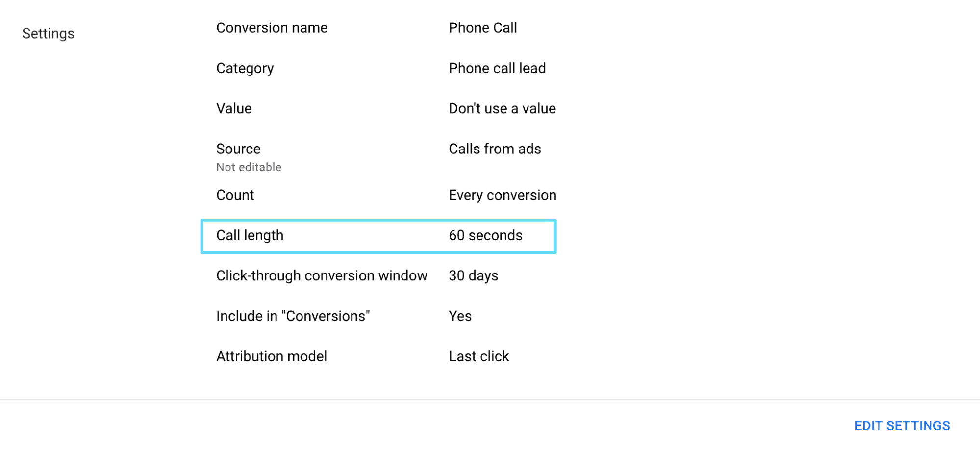Viewport: 980px width, 449px height.
Task: Click Calls from ads value
Action: (x=495, y=149)
